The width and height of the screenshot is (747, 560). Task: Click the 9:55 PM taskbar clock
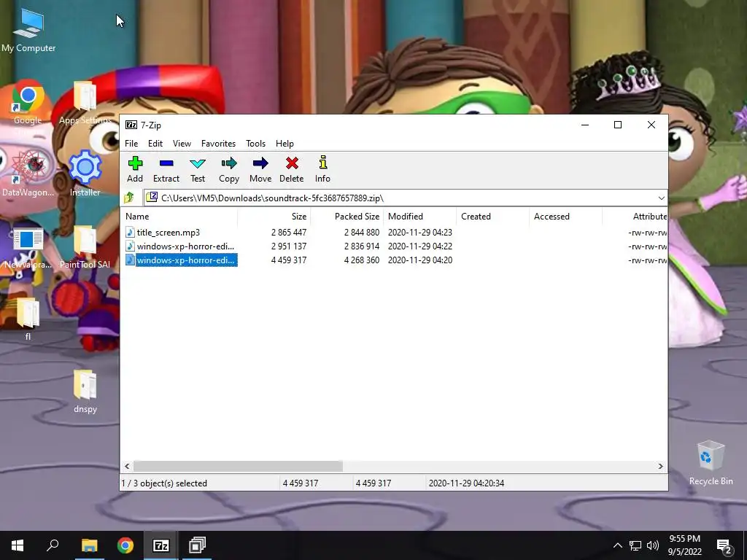[x=684, y=545]
